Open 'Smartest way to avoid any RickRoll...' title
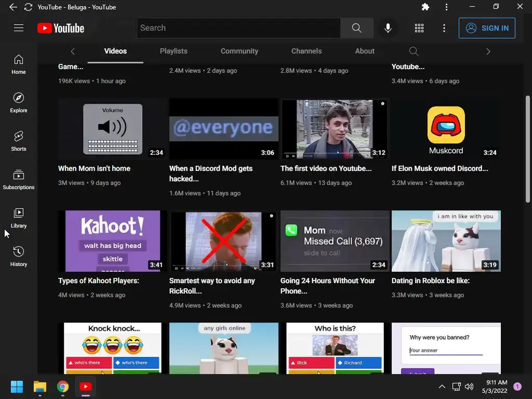532x399 pixels. click(212, 286)
